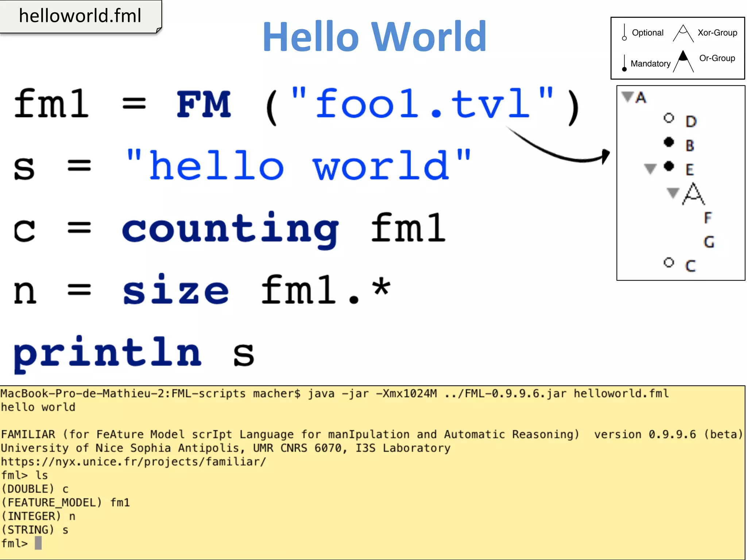Click the mandatory dot next to E
The width and height of the screenshot is (747, 560).
click(x=669, y=166)
